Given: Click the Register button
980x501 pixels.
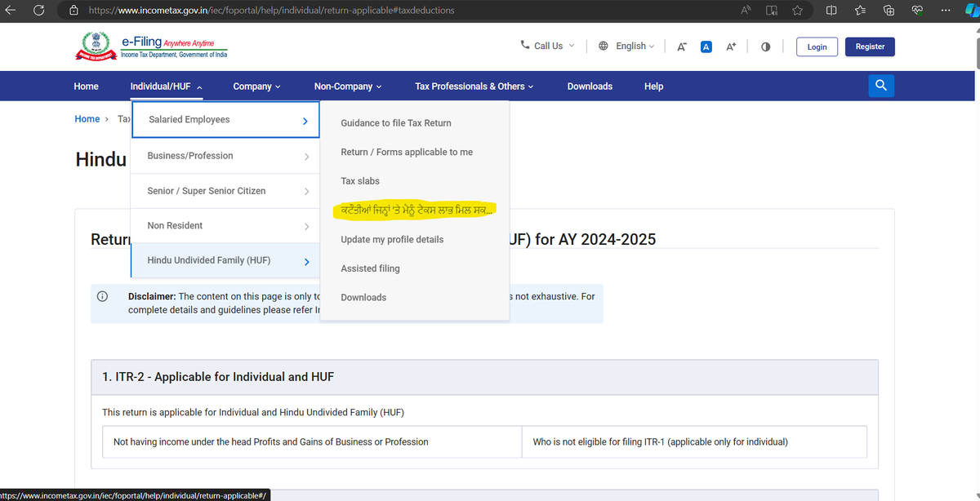Looking at the screenshot, I should (x=870, y=47).
